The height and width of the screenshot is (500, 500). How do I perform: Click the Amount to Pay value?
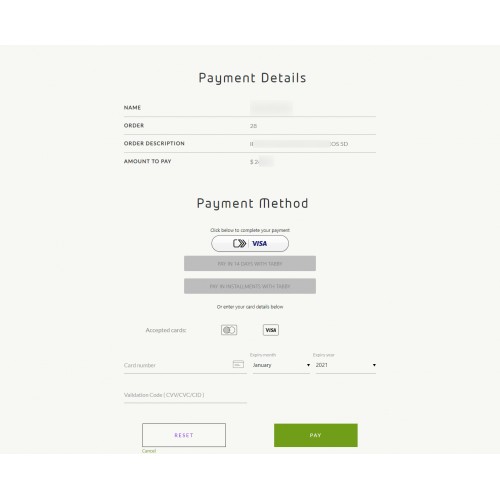(262, 162)
